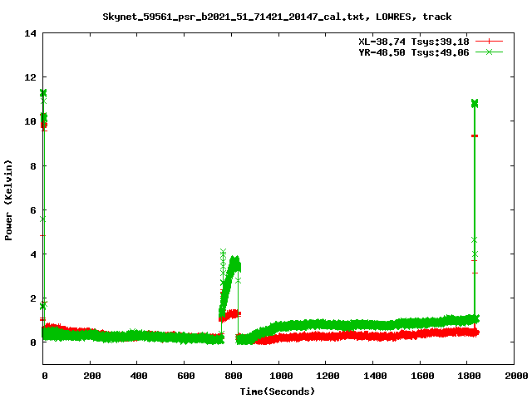Screen dimensions: 532x399
Task: Click y-axis tick label 8
Action: pyautogui.click(x=33, y=166)
